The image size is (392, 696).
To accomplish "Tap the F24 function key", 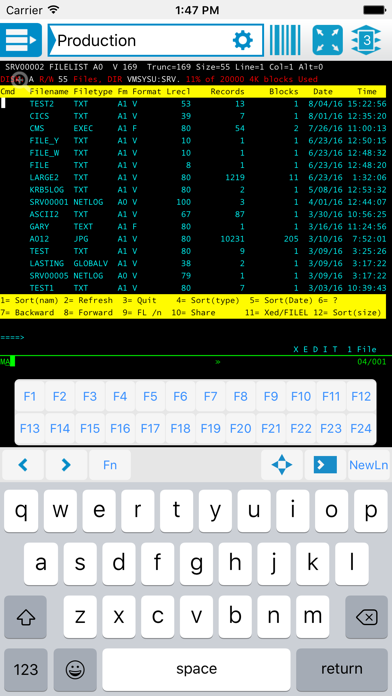I will pos(361,428).
